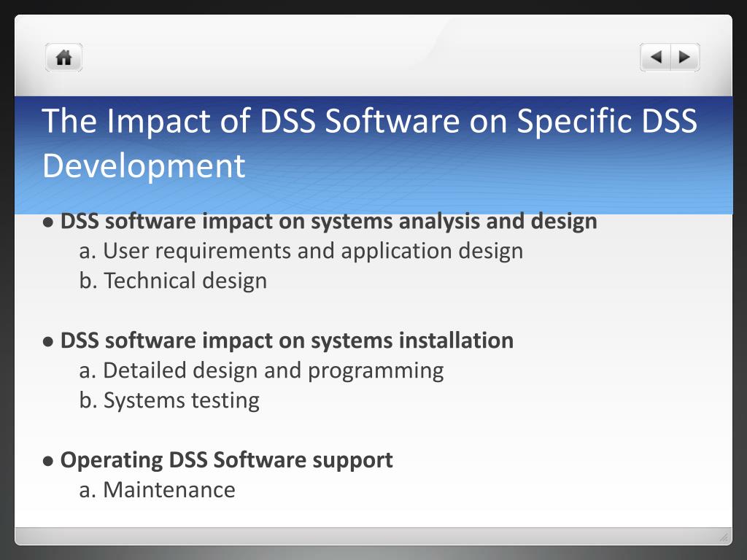Grab the resize grip in the slide corner

click(724, 537)
